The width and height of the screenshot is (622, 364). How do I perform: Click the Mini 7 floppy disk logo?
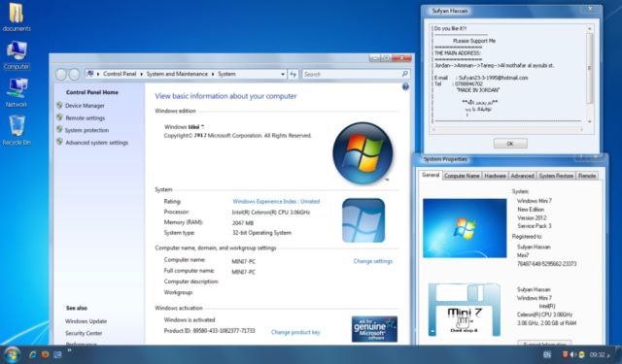[x=465, y=310]
